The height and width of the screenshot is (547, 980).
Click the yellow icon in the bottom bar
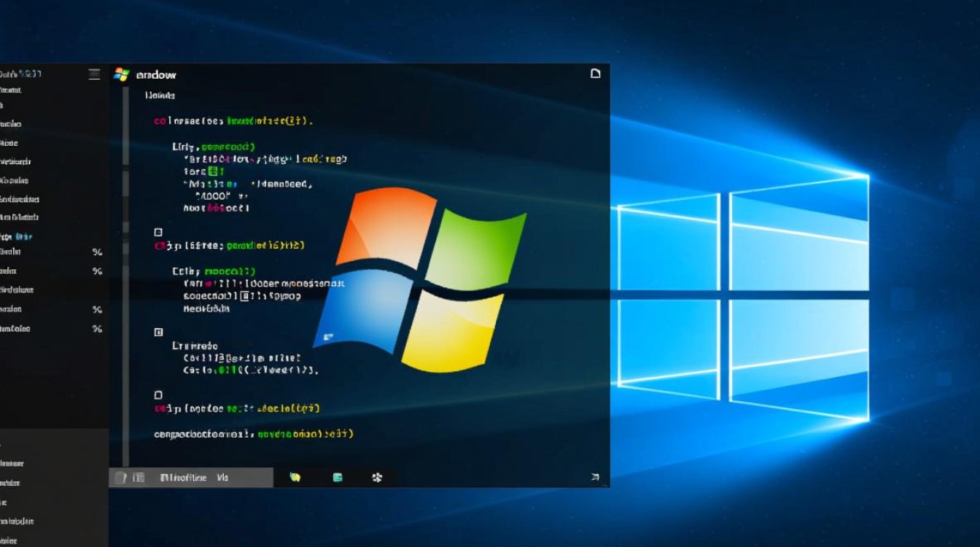(x=295, y=478)
